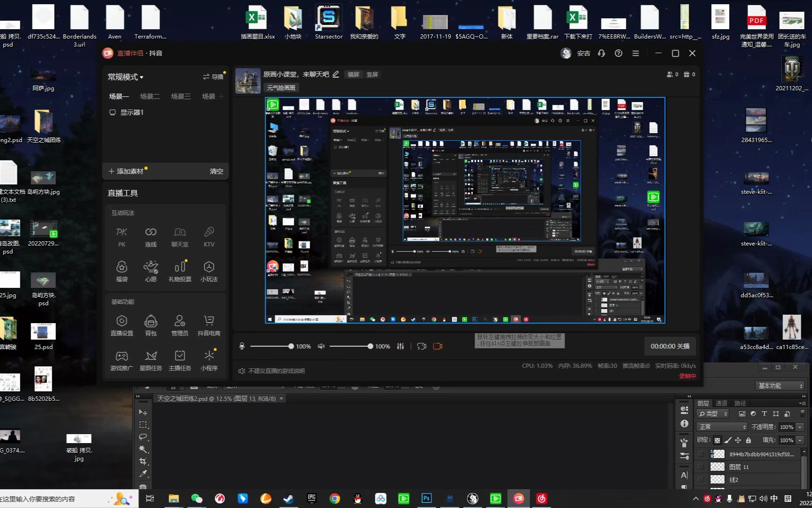Open the hamburger menu in 直播伴侣
This screenshot has height=508, width=812.
coord(635,53)
